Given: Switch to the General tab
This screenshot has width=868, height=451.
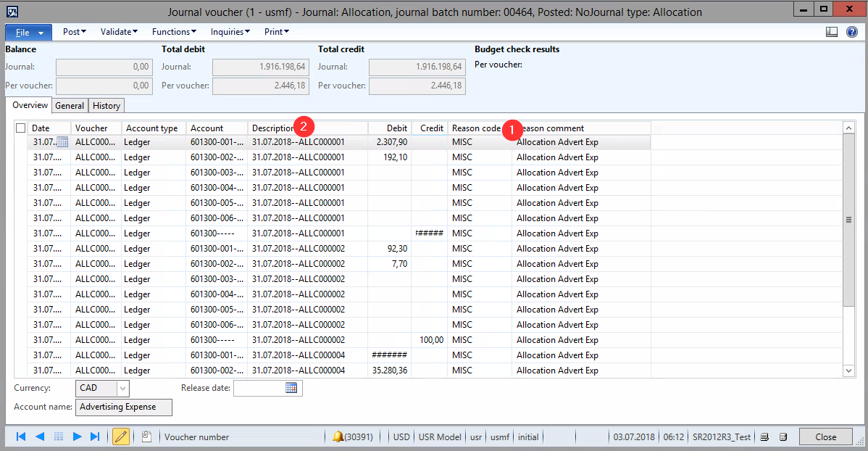Looking at the screenshot, I should click(70, 106).
